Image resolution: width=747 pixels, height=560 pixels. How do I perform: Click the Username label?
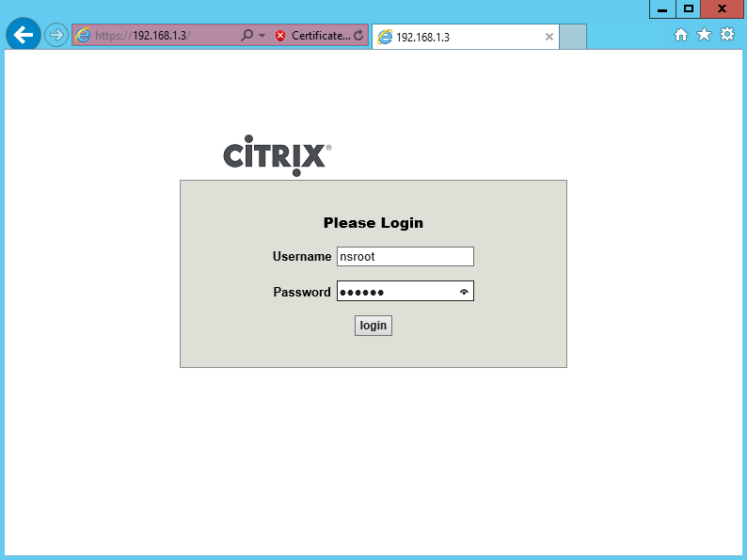tap(302, 257)
